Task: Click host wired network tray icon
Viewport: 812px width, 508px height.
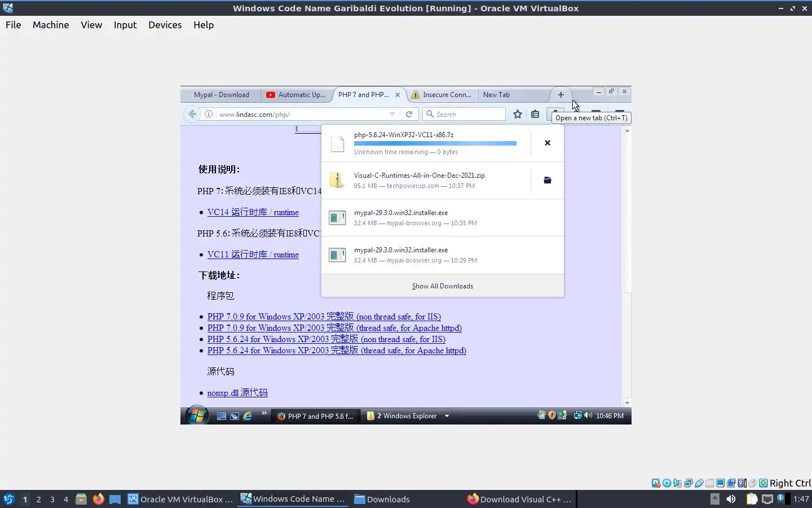Action: [767, 499]
